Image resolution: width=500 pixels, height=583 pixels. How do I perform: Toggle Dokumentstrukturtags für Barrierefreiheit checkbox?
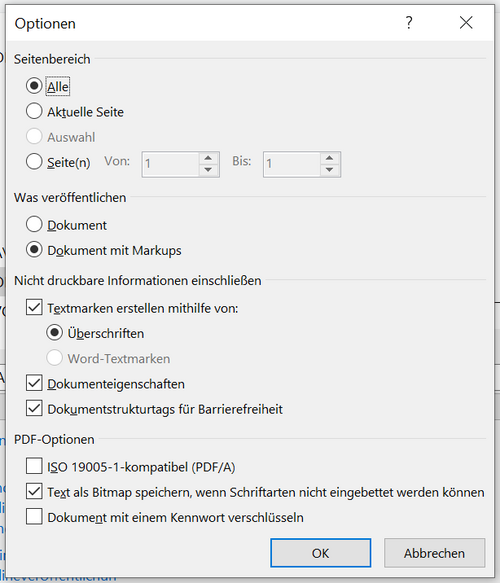[x=34, y=408]
